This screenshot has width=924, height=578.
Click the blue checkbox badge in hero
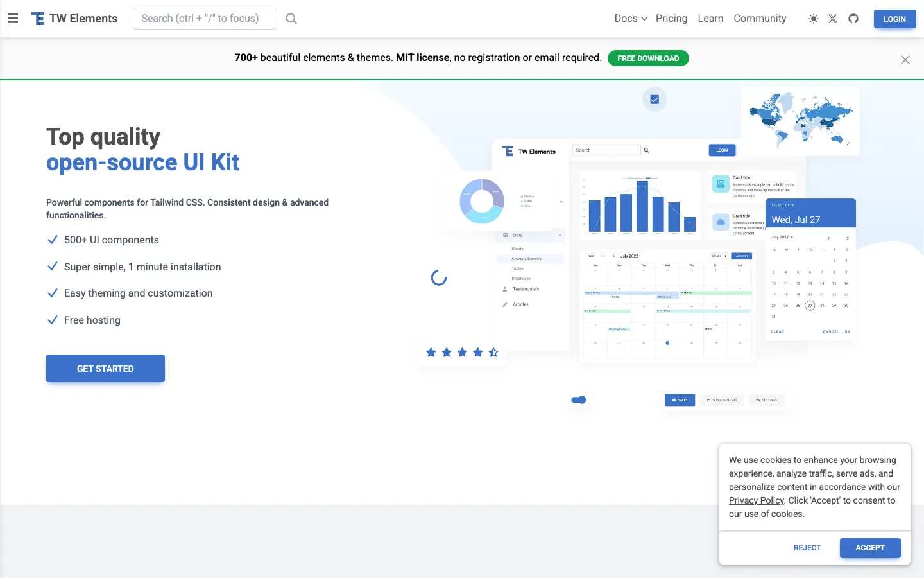pos(654,100)
